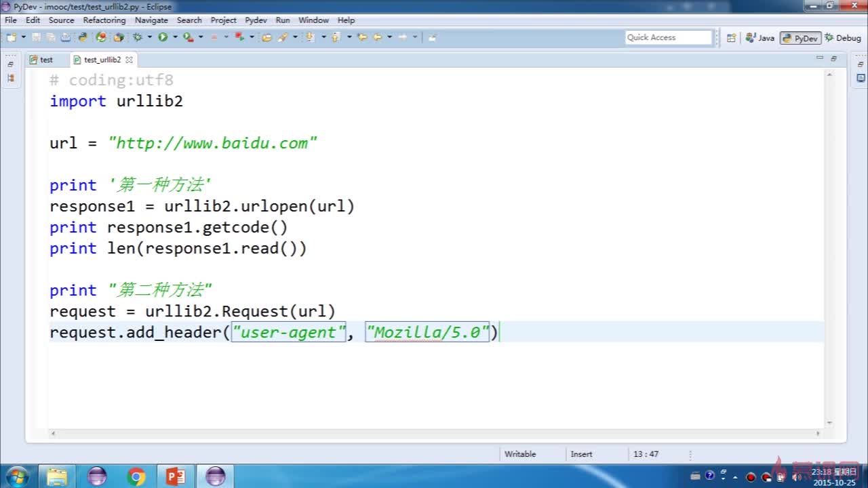Open the Navigate menu
Viewport: 868px width, 488px height.
click(x=151, y=20)
